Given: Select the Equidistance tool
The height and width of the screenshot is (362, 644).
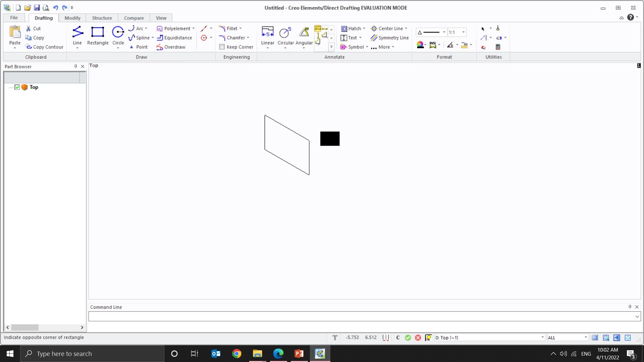Looking at the screenshot, I should coord(174,38).
